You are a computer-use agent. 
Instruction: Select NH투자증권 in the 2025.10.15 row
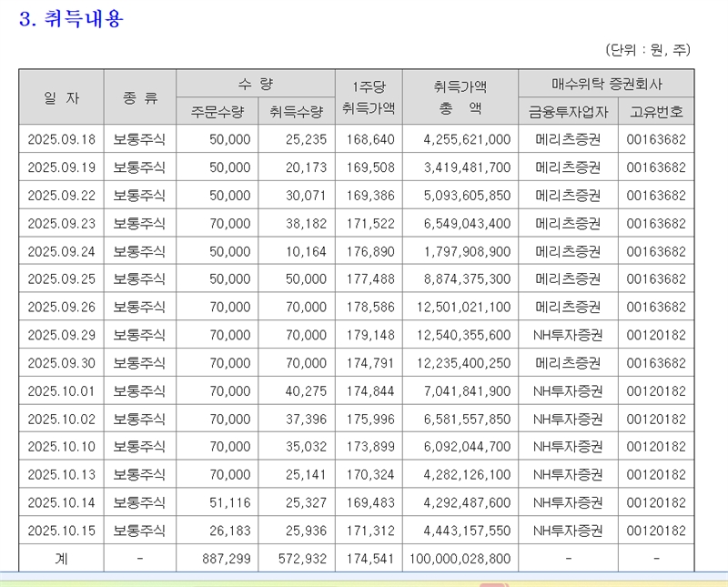point(568,531)
